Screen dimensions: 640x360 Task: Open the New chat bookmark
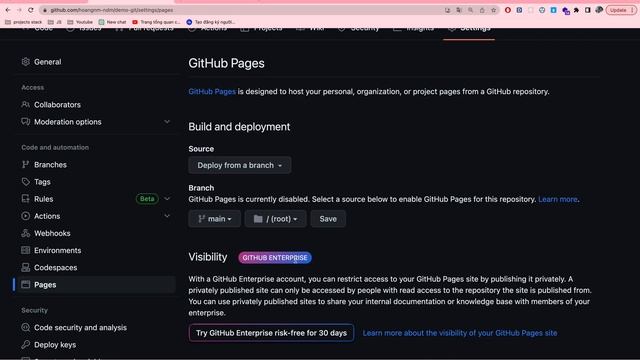(113, 22)
